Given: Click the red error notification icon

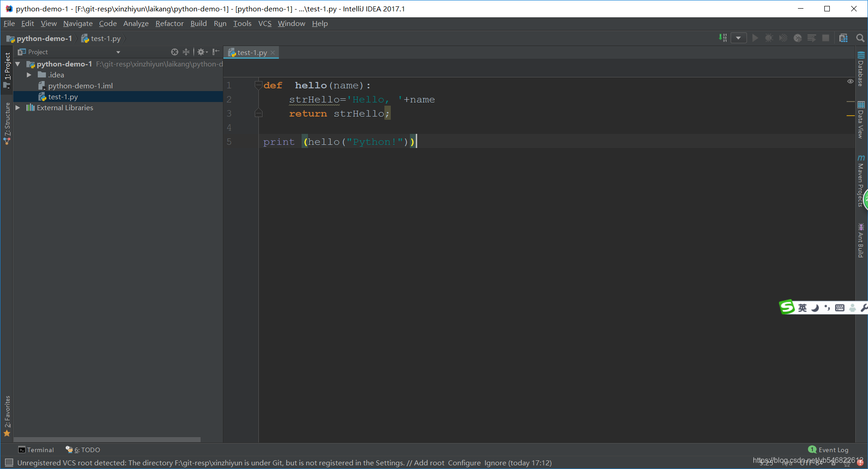Looking at the screenshot, I should point(860,463).
